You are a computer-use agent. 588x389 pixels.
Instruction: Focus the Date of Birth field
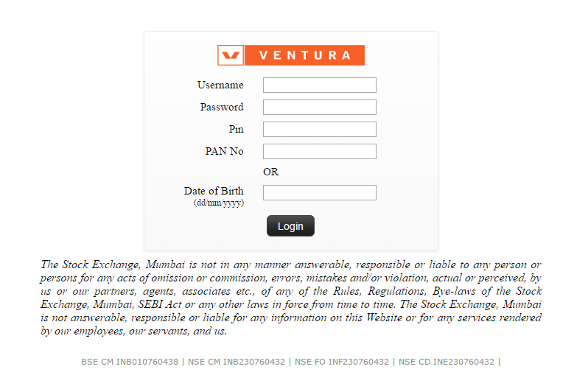[x=319, y=193]
